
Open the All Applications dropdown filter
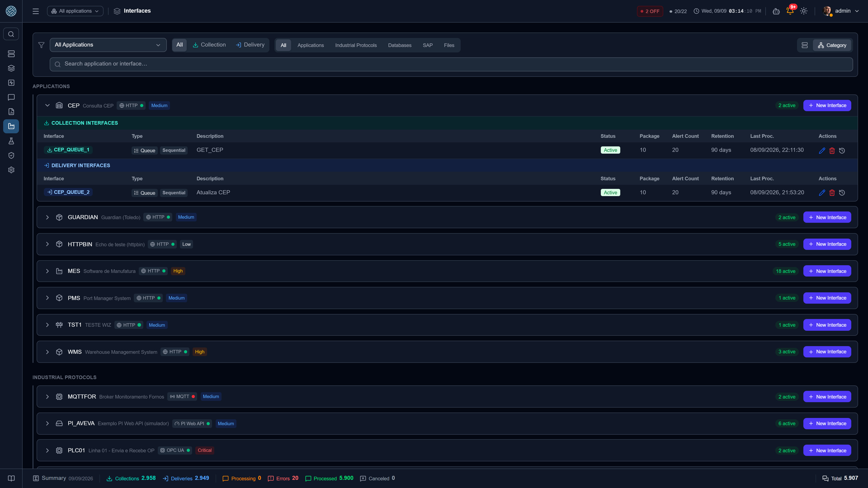(x=108, y=45)
